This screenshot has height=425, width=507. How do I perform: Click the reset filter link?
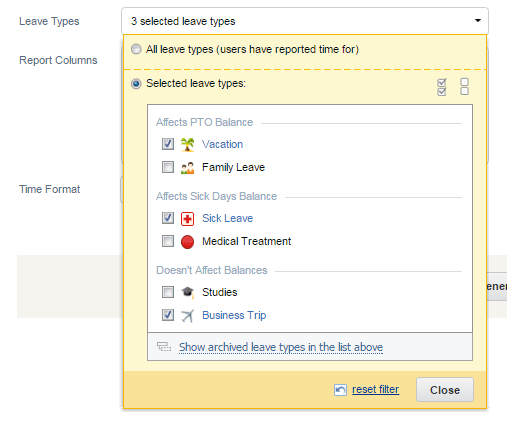coord(375,389)
